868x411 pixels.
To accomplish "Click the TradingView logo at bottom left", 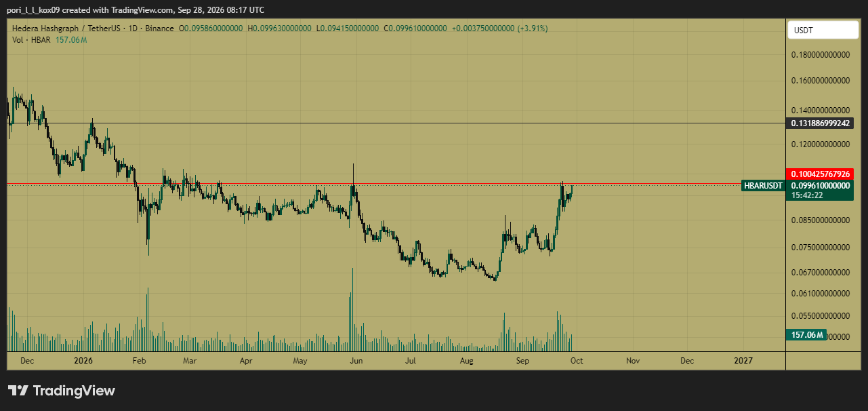I will click(62, 391).
